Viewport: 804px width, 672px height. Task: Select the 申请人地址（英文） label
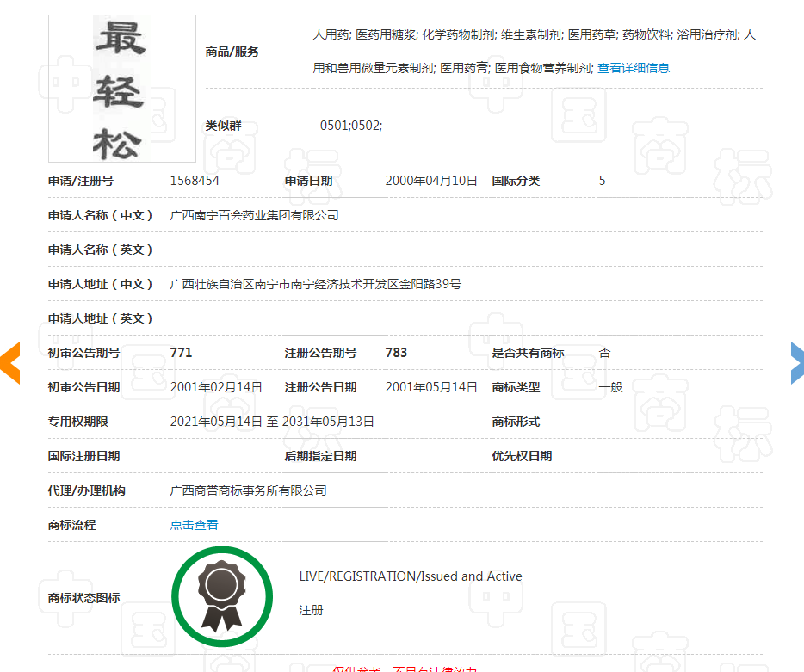101,318
